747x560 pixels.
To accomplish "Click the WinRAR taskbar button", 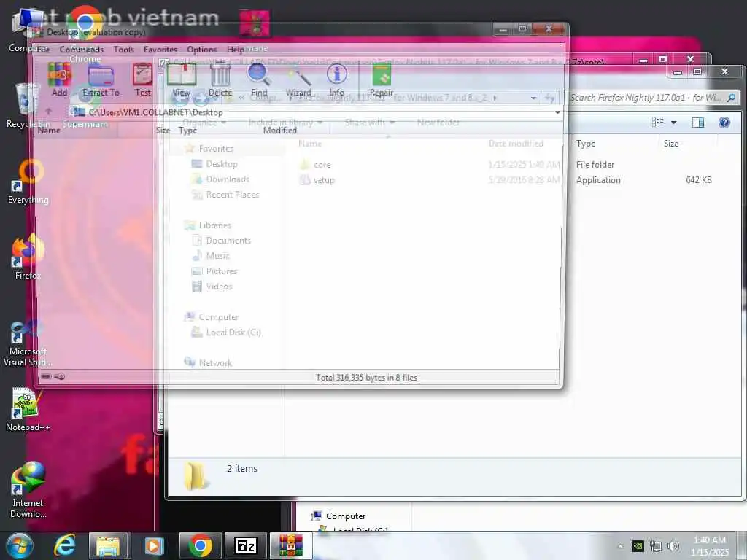I will pyautogui.click(x=291, y=545).
